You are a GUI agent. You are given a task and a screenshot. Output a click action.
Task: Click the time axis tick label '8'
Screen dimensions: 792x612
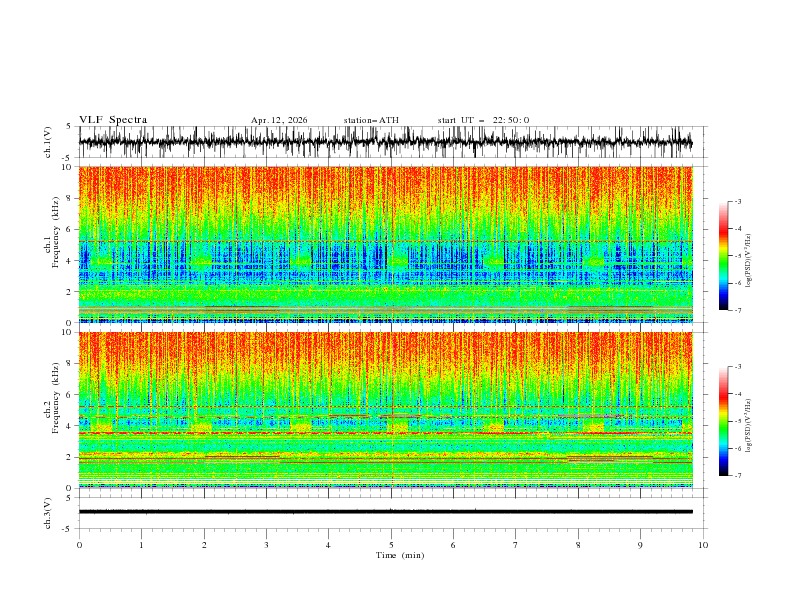pos(578,545)
